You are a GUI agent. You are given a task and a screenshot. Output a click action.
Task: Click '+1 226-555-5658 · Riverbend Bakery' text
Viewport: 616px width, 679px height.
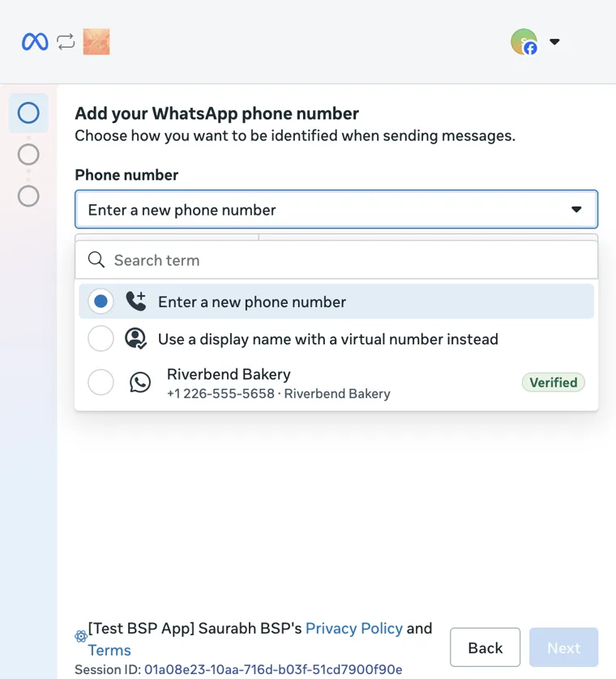(279, 394)
